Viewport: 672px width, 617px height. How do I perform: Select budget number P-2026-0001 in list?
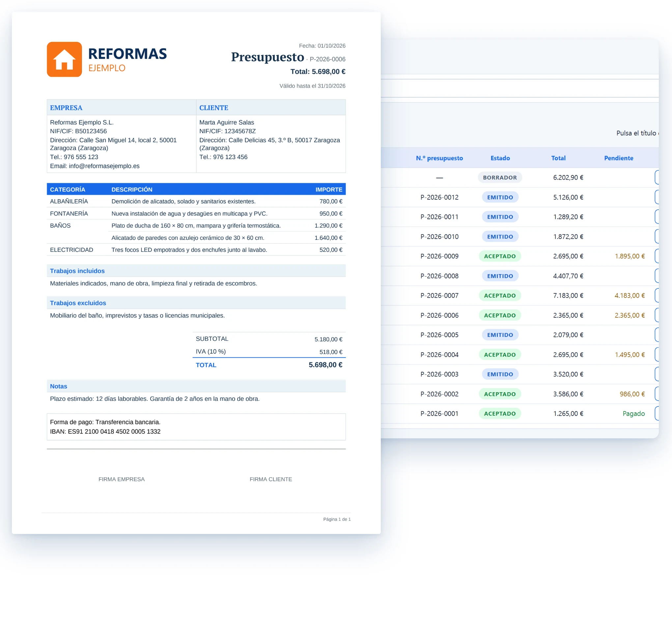click(x=439, y=413)
